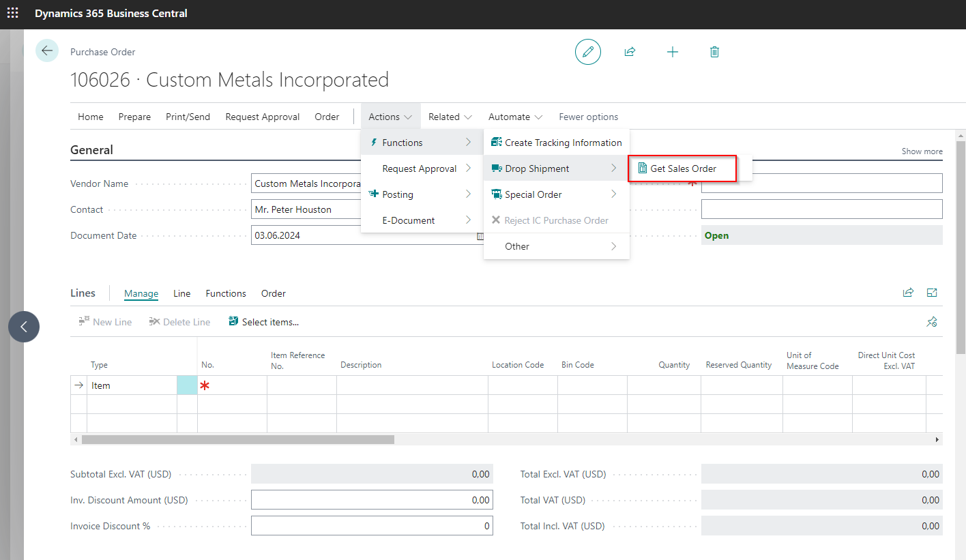Share the Lines section icon
The image size is (966, 560).
point(908,293)
